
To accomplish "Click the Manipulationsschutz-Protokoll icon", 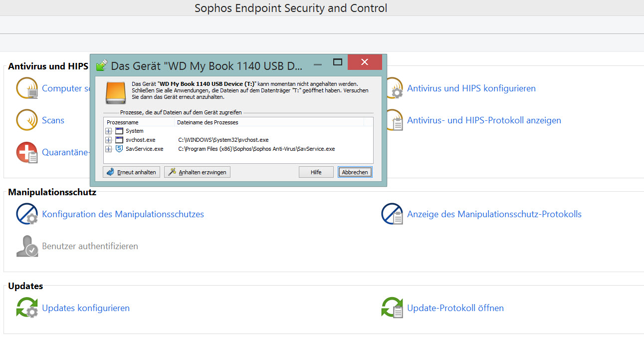I will pyautogui.click(x=392, y=214).
